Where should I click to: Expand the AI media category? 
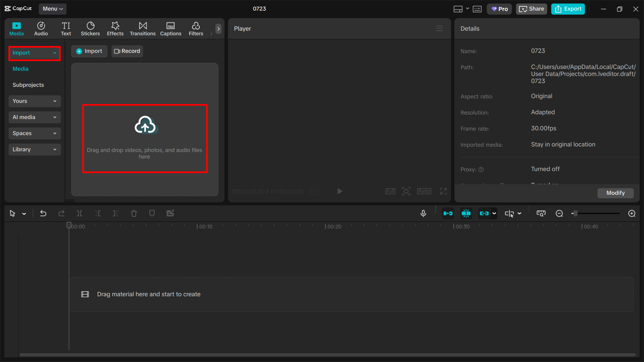34,117
